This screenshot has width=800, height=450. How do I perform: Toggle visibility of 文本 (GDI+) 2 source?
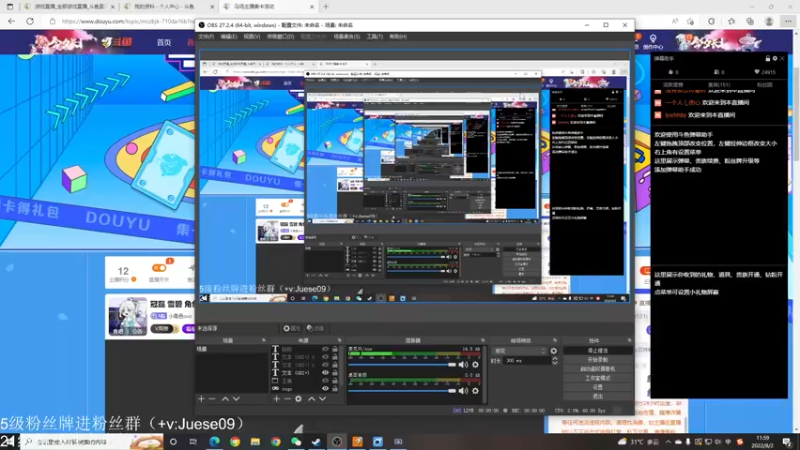(325, 365)
